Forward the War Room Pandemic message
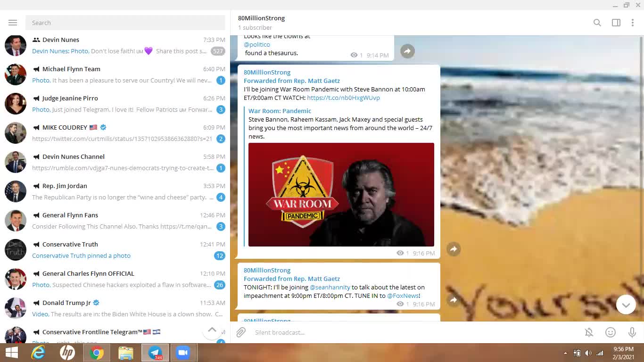This screenshot has width=644, height=362. pyautogui.click(x=454, y=249)
